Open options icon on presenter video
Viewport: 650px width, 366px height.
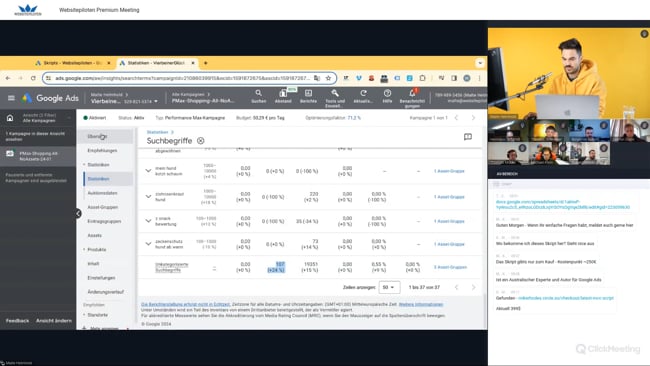point(644,34)
